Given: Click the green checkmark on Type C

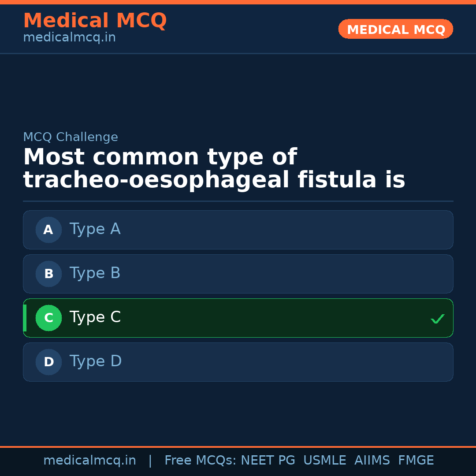Looking at the screenshot, I should point(437,319).
